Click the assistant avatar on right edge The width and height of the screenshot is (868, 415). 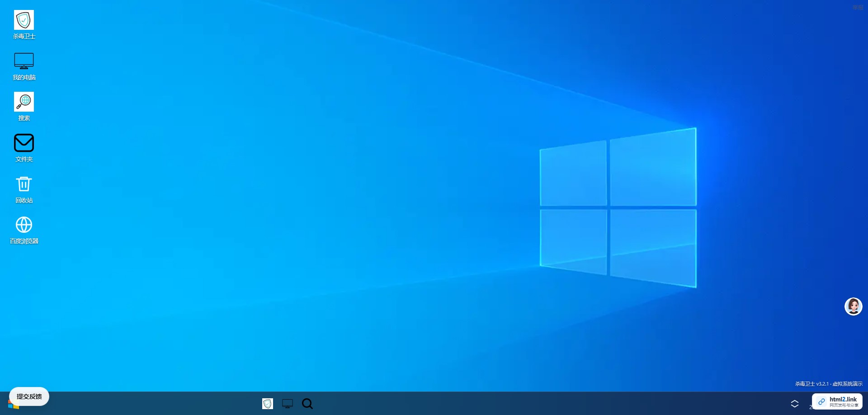pyautogui.click(x=854, y=307)
